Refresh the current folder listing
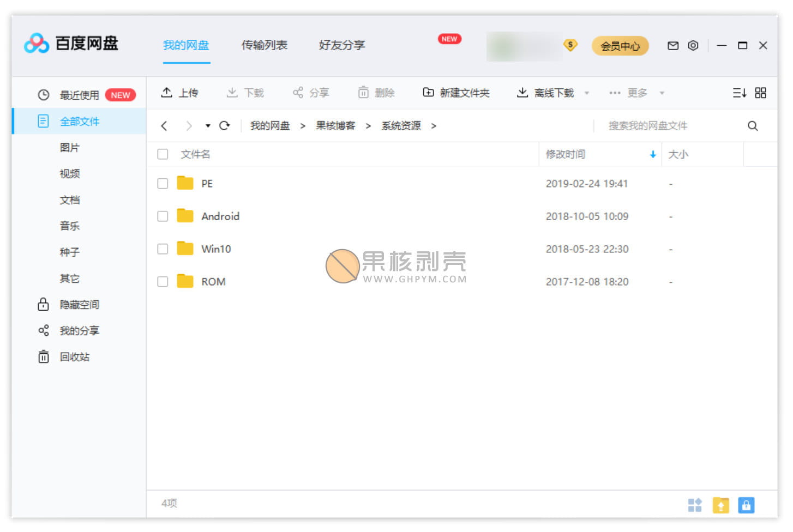Screen dimensions: 793x532 [224, 126]
